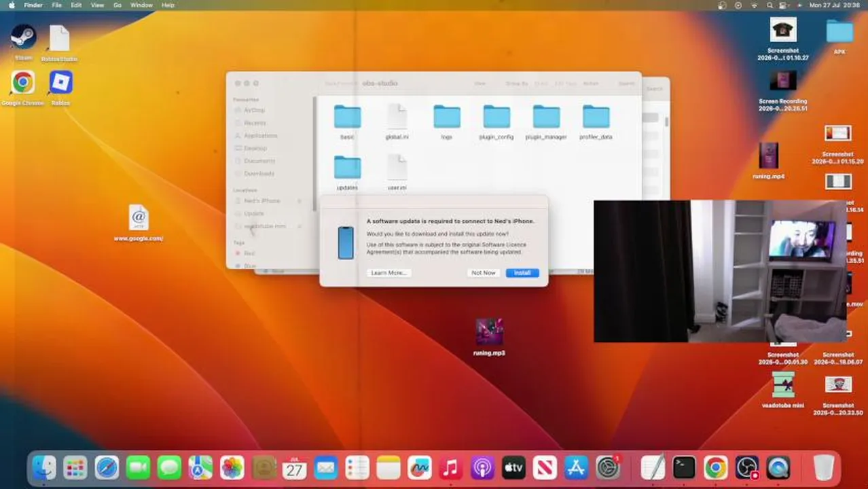
Task: Open QuickTime Player from the Dock
Action: tap(778, 468)
